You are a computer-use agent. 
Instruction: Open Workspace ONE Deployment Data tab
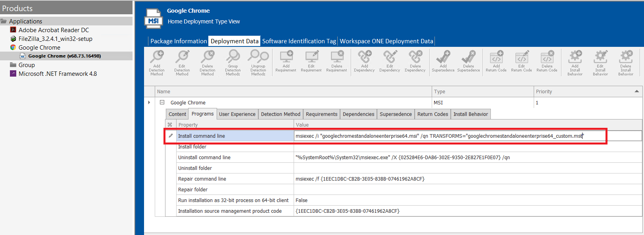(x=386, y=41)
